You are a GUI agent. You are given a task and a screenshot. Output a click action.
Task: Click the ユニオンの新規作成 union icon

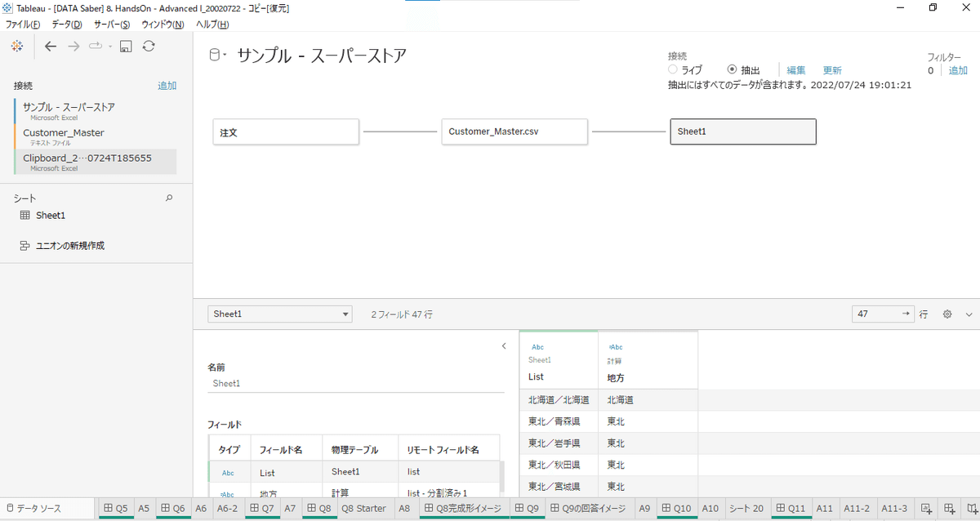(x=24, y=245)
